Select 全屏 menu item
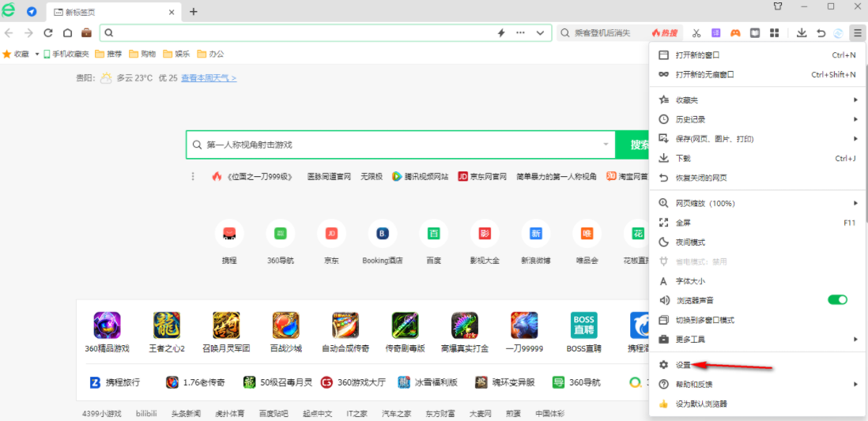868x421 pixels. [x=758, y=223]
